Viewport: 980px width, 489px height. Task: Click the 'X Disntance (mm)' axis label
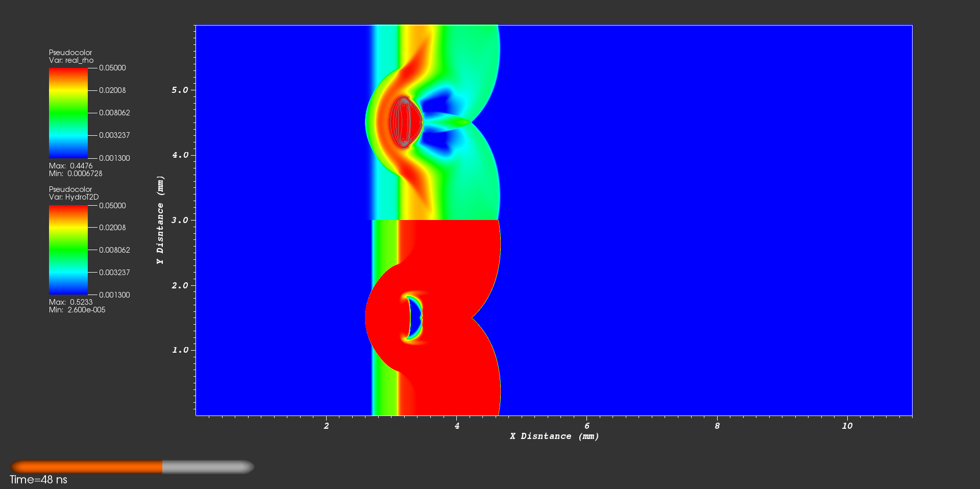554,436
